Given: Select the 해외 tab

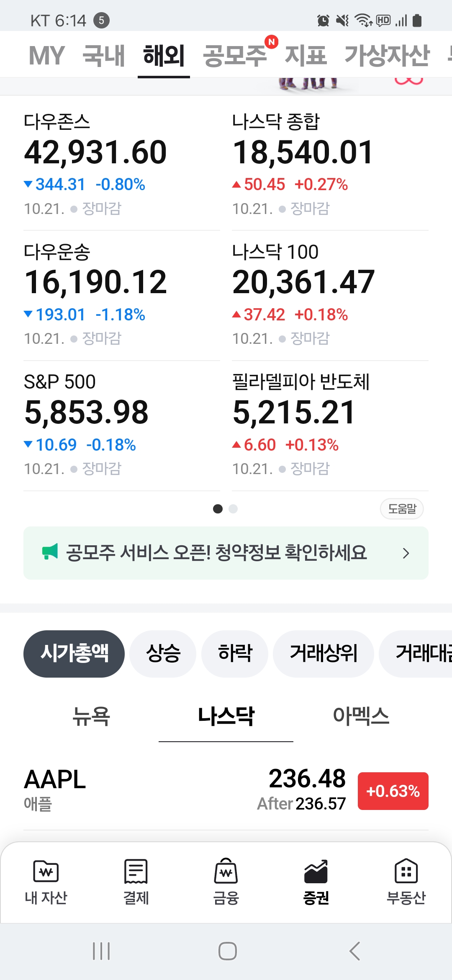Looking at the screenshot, I should [x=164, y=55].
